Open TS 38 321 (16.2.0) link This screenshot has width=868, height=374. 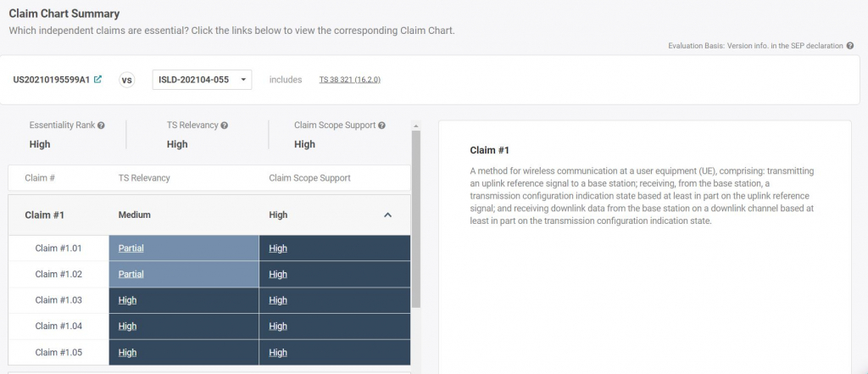click(350, 80)
